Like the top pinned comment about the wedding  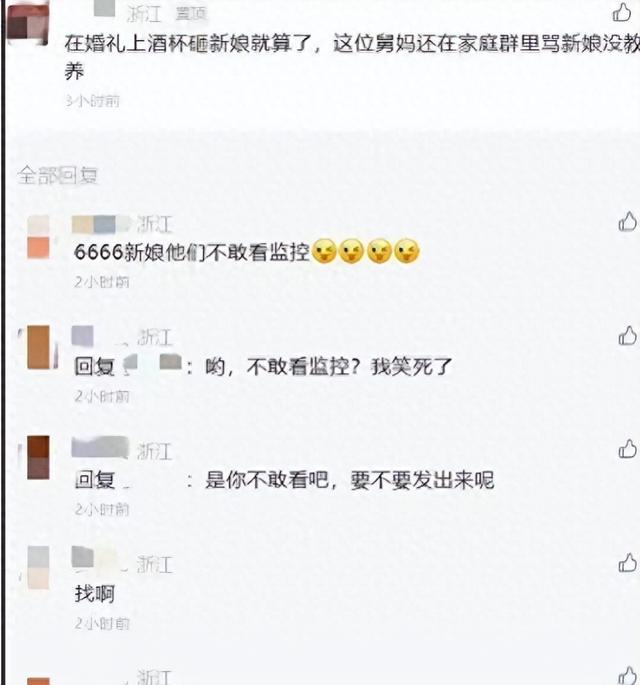click(621, 12)
